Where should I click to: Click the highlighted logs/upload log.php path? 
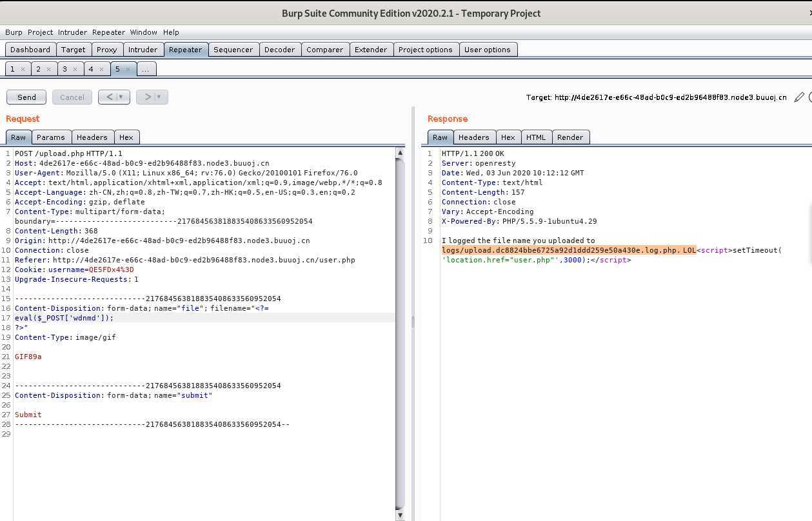(x=569, y=250)
